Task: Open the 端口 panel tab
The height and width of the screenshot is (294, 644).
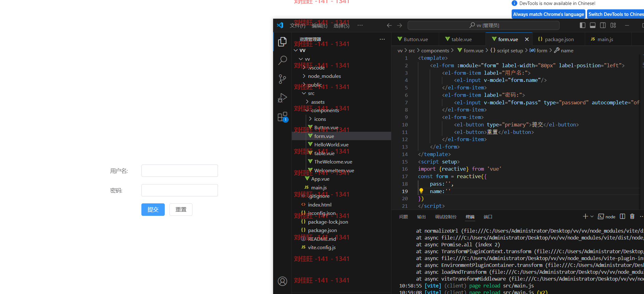Action: coord(488,217)
